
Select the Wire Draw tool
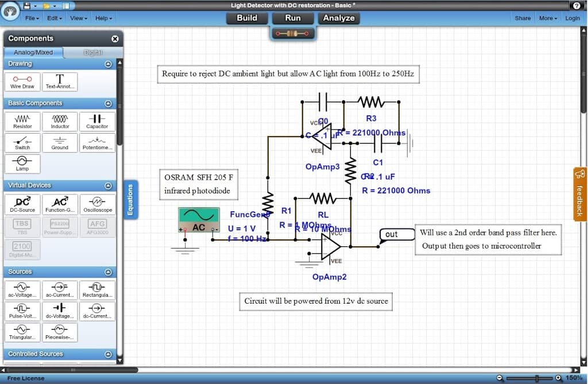tap(22, 82)
